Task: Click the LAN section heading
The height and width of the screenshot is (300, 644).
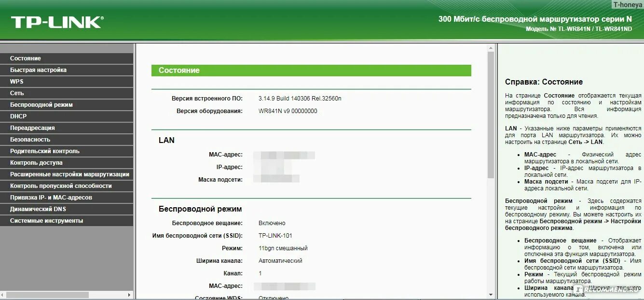Action: pyautogui.click(x=166, y=141)
